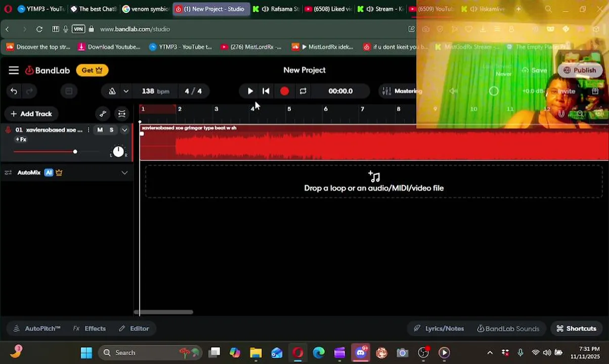The width and height of the screenshot is (609, 364).
Task: Reload the current page
Action: (39, 29)
